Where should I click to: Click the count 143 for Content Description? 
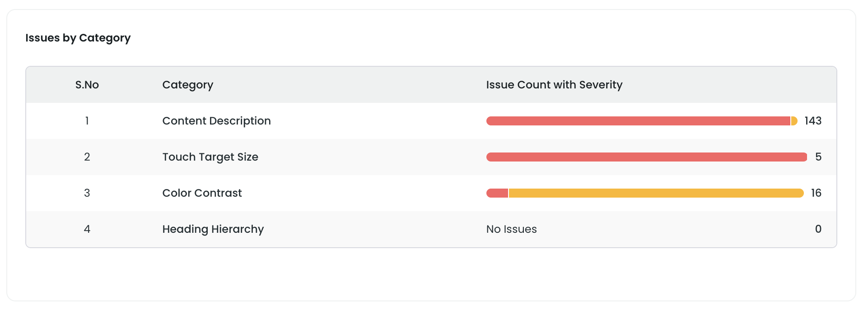(812, 121)
